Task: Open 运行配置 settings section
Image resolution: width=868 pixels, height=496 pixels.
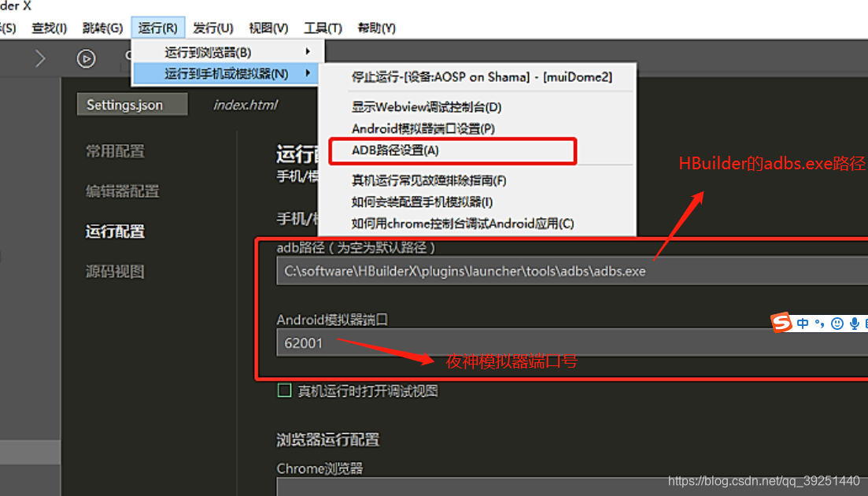Action: click(115, 231)
